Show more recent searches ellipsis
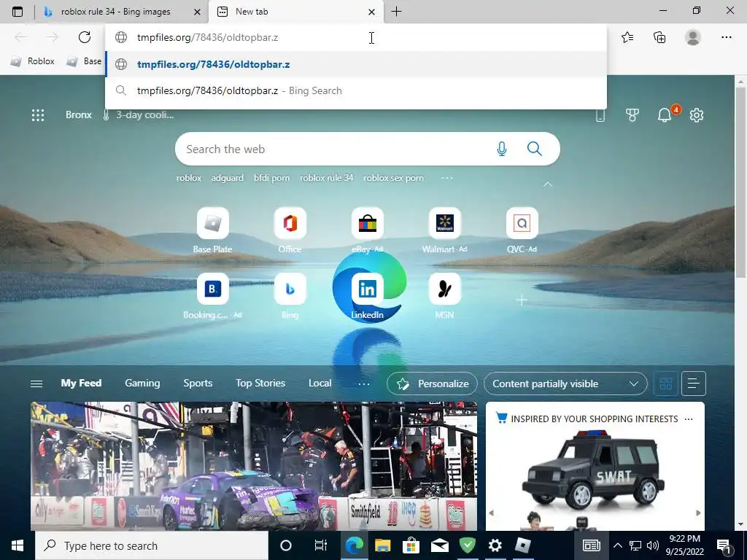 [447, 178]
